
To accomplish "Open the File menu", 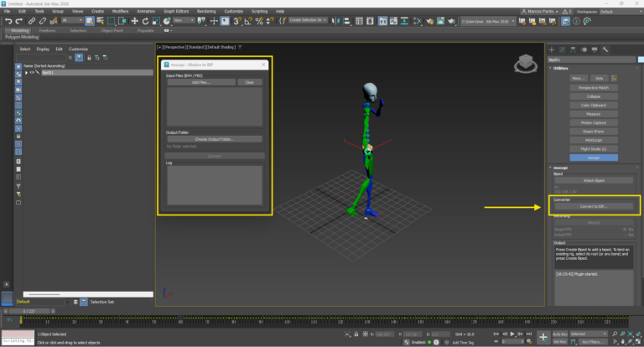I will tap(7, 11).
